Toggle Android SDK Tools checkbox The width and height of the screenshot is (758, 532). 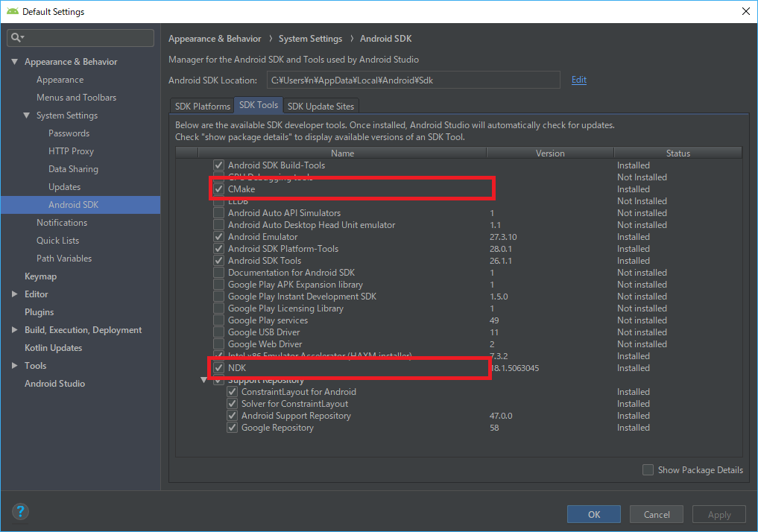click(x=219, y=261)
